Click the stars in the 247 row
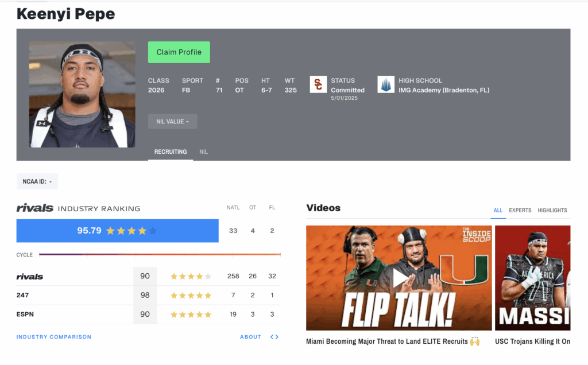The height and width of the screenshot is (365, 588). [x=191, y=295]
